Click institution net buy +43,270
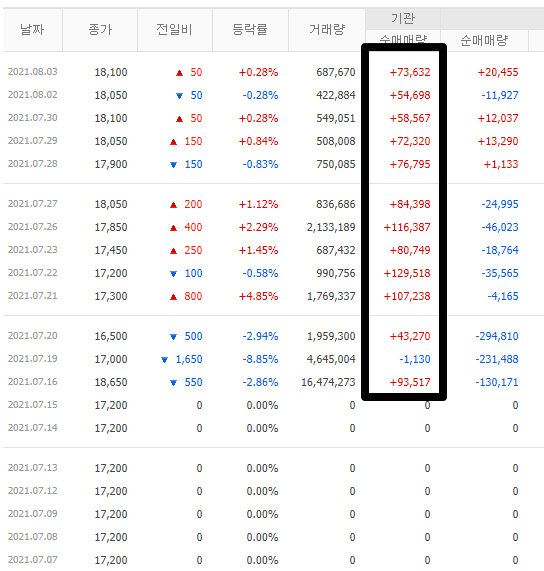544x571 pixels. (x=410, y=336)
